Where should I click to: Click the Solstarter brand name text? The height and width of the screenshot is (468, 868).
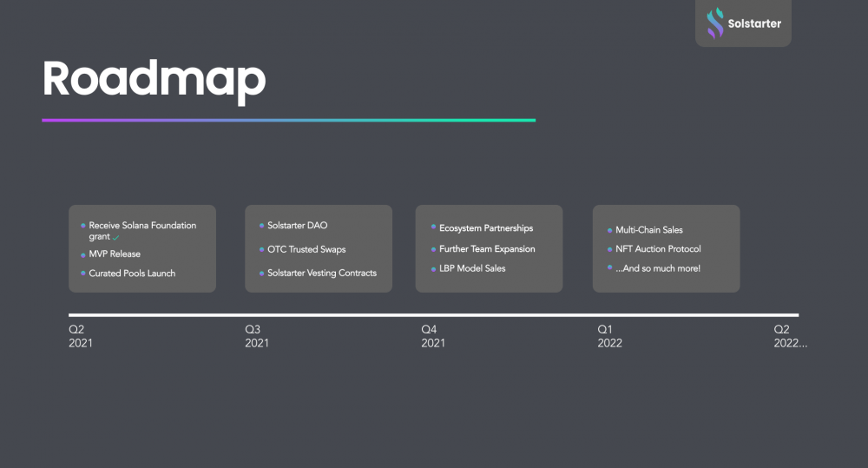[x=754, y=23]
